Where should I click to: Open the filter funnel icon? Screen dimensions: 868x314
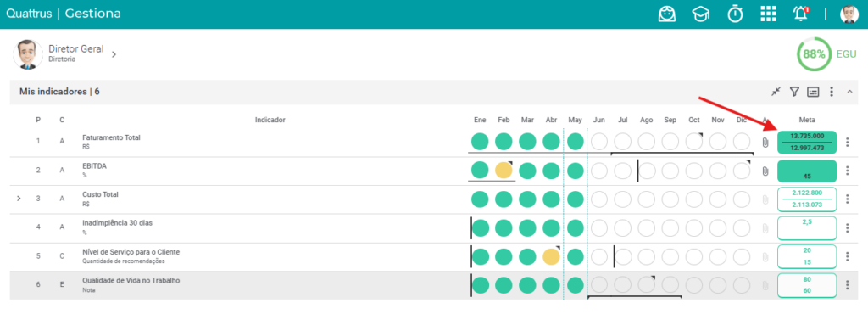click(794, 92)
